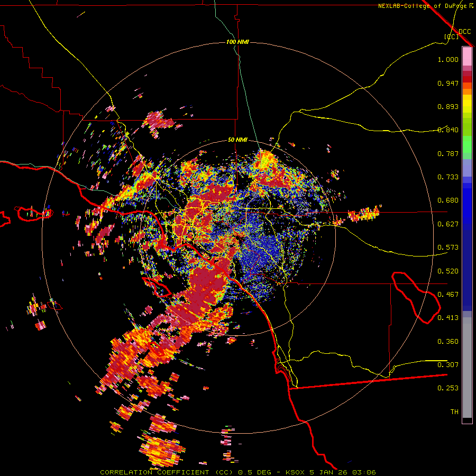Click the 0.787 legend value

coord(448,153)
